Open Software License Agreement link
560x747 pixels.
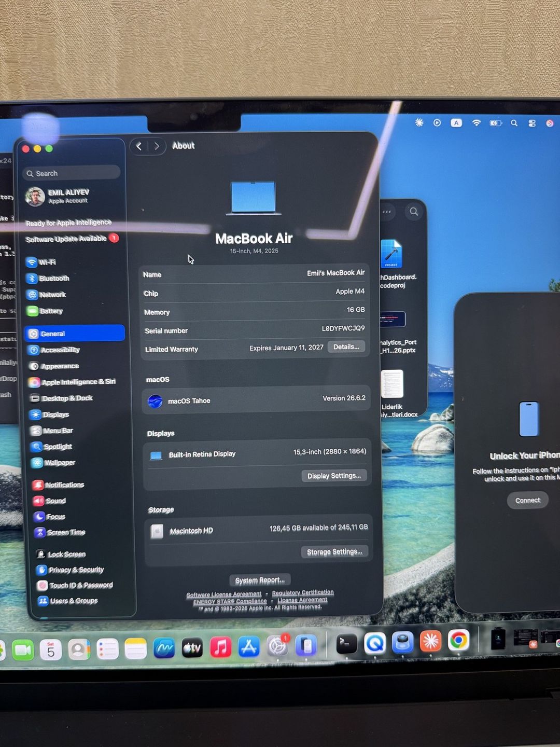[224, 594]
